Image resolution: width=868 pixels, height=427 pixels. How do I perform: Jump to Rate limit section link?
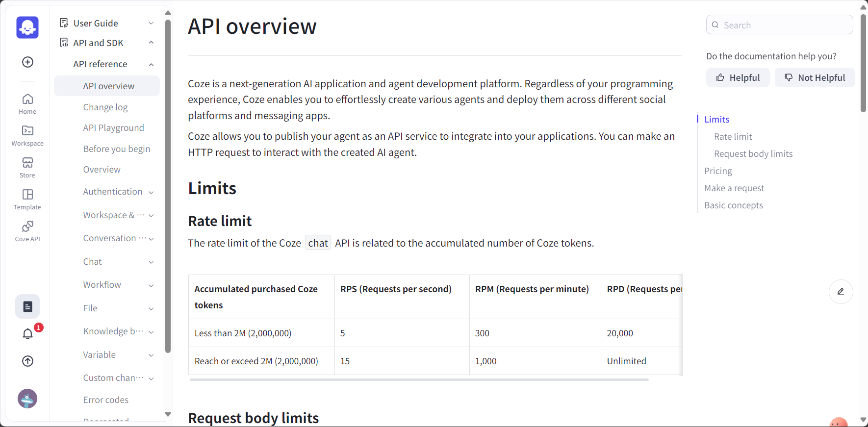click(x=733, y=136)
